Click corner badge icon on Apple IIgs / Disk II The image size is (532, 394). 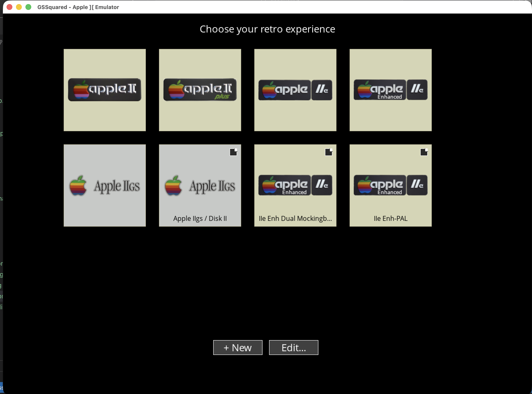coord(234,152)
